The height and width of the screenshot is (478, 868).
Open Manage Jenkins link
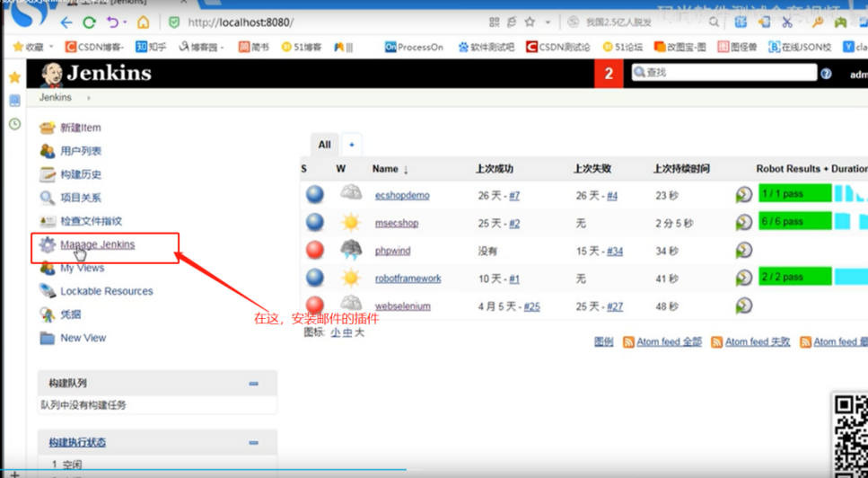coord(98,244)
